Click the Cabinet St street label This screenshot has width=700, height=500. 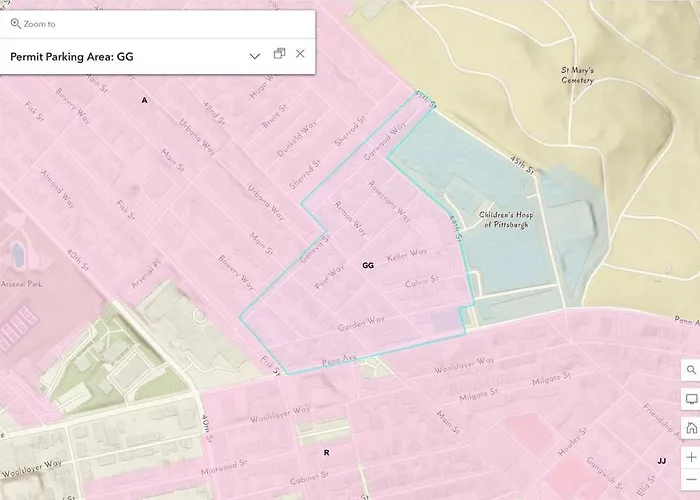coord(309,478)
